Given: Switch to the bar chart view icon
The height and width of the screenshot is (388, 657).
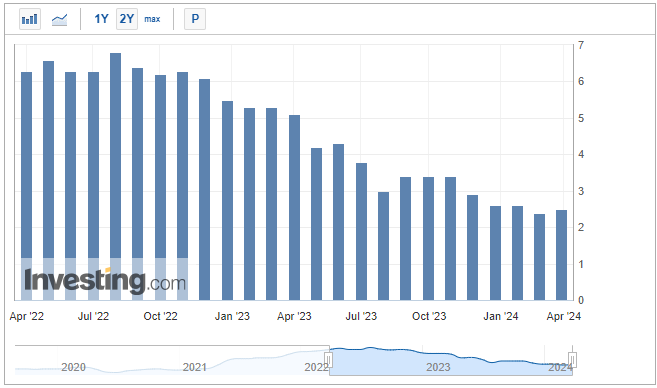Looking at the screenshot, I should (30, 19).
